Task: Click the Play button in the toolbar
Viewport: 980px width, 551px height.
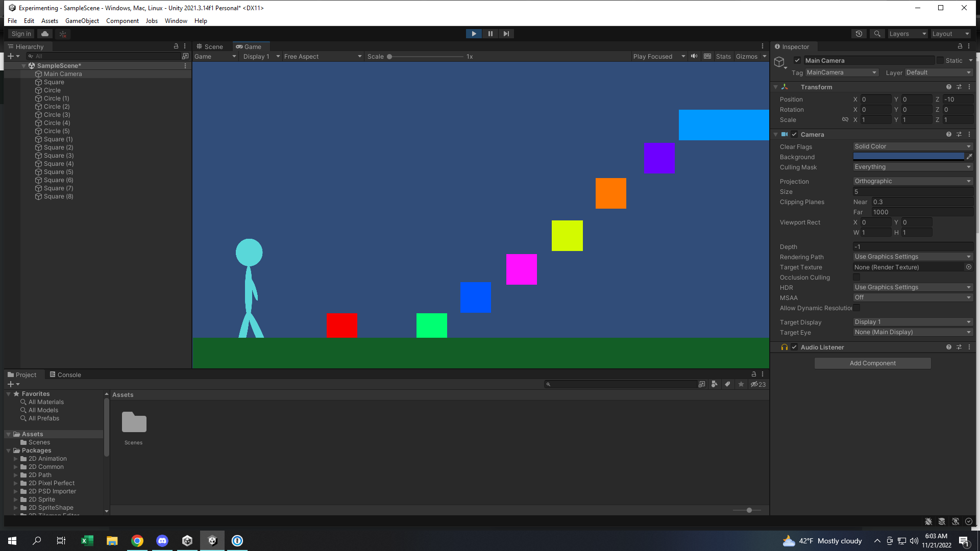Action: coord(474,34)
